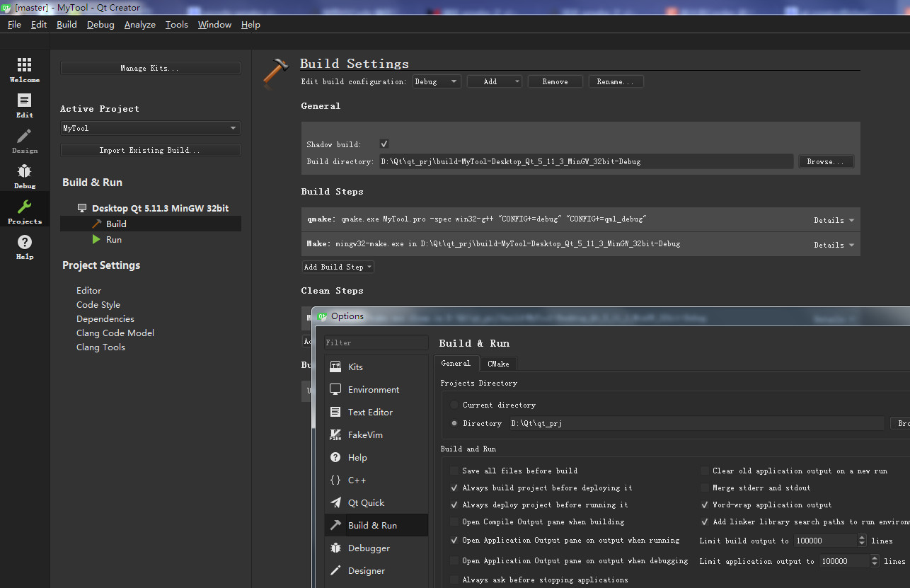Click the Manage Kits button
910x588 pixels.
click(150, 67)
